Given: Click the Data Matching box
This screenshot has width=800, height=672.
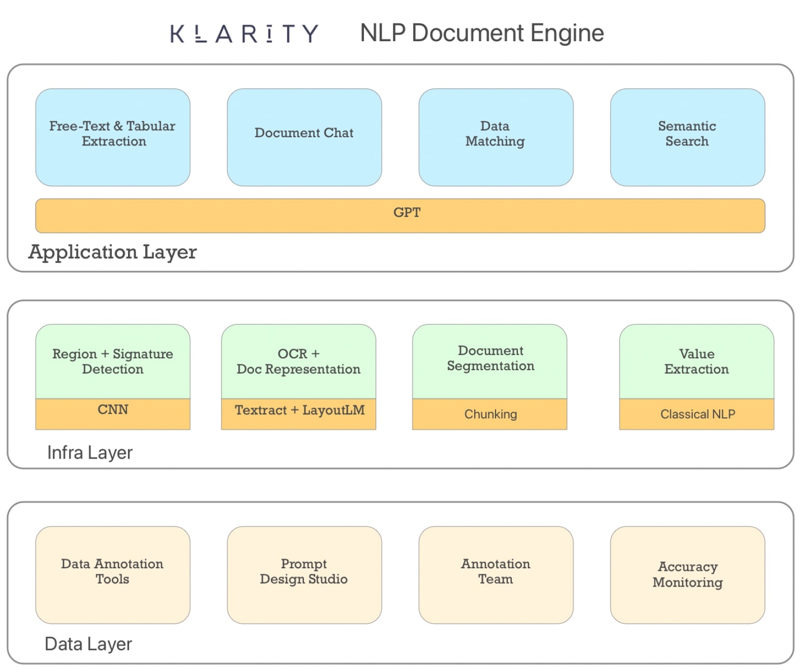Looking at the screenshot, I should tap(496, 137).
